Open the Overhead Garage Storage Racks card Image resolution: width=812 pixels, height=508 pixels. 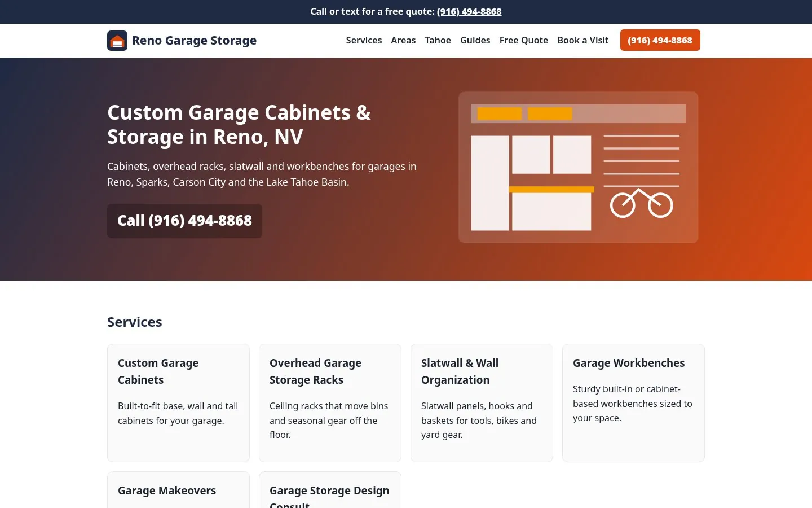coord(330,403)
